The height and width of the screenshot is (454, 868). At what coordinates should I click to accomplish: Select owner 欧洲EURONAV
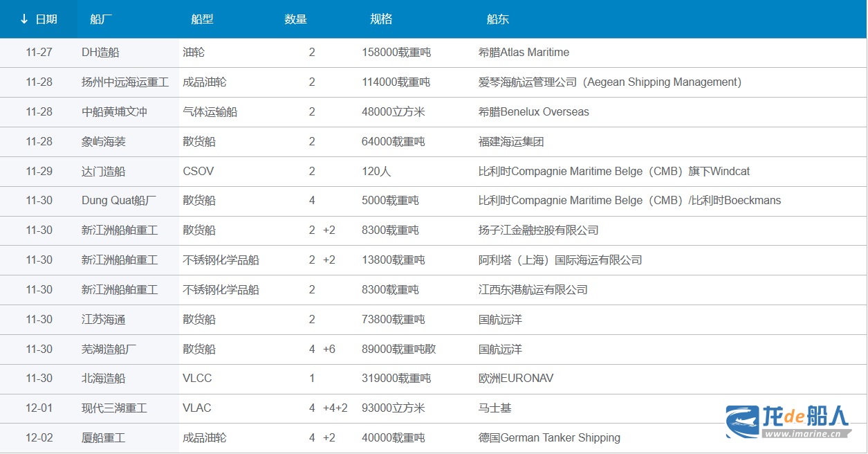click(x=516, y=379)
